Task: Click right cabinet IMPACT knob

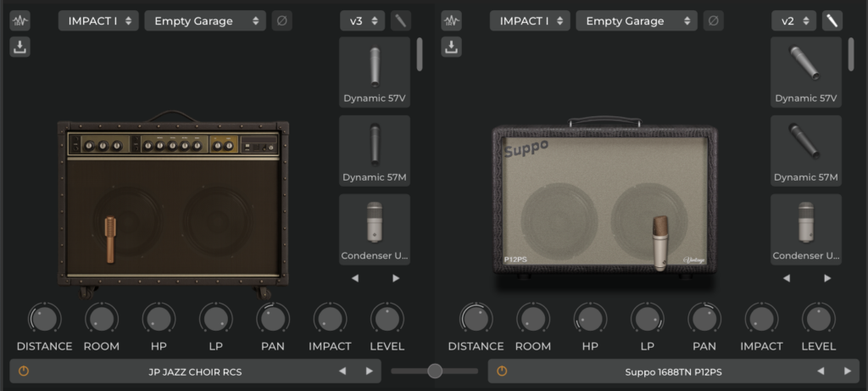Action: pos(762,319)
